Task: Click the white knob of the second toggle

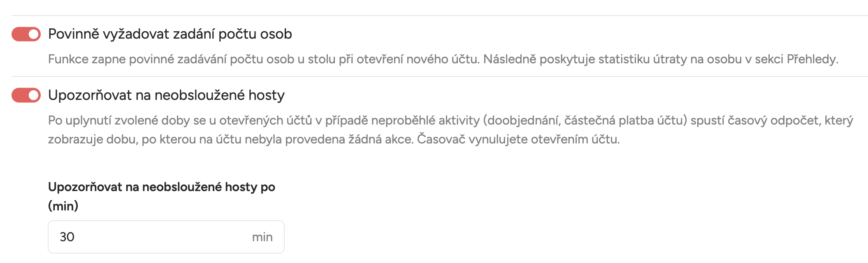Action: point(34,95)
